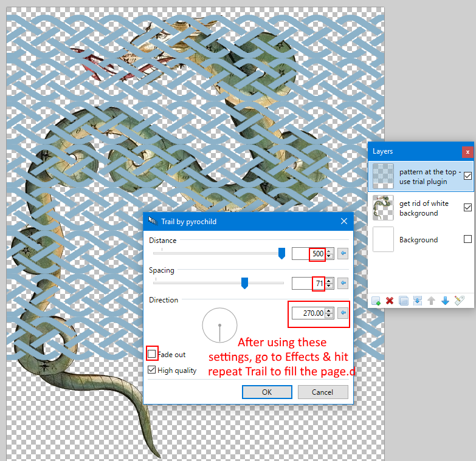Open layer properties icon
476x461 pixels.
460,301
